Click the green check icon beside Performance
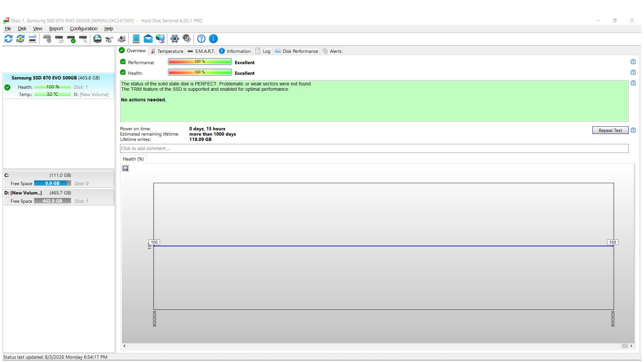 123,62
